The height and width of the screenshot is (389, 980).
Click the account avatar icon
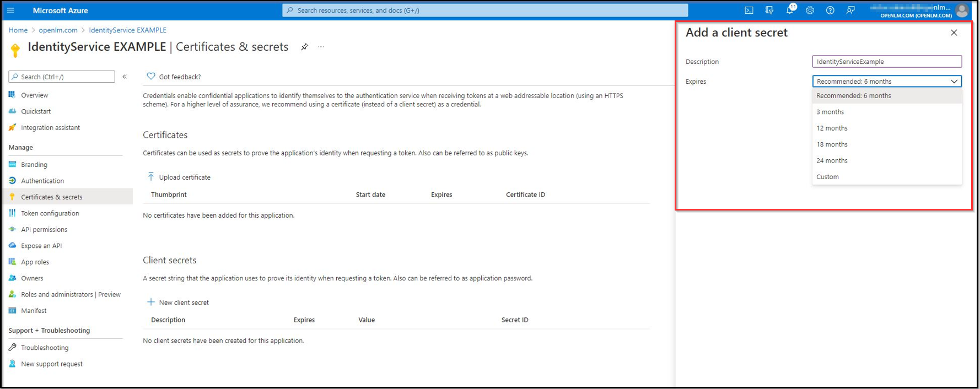[x=962, y=10]
